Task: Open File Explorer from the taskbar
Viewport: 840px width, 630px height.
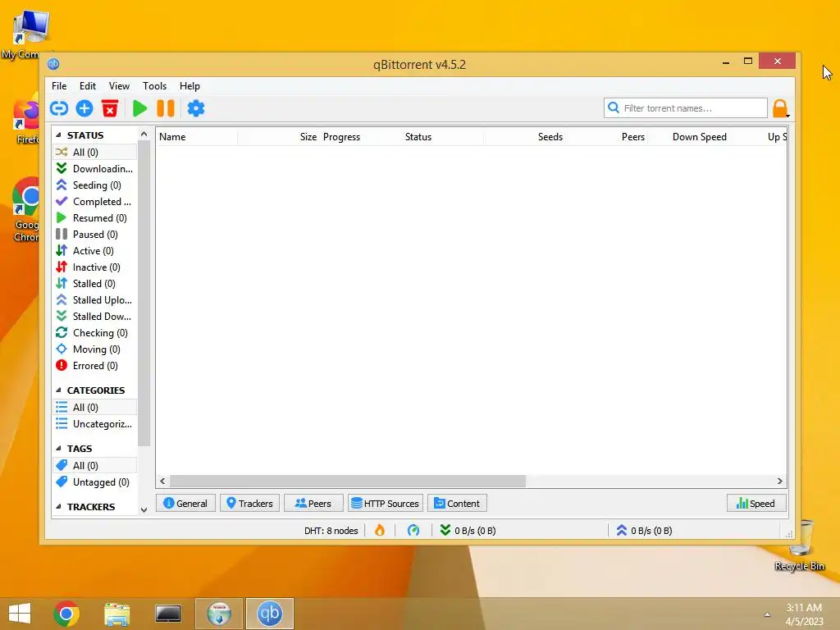Action: coord(116,614)
